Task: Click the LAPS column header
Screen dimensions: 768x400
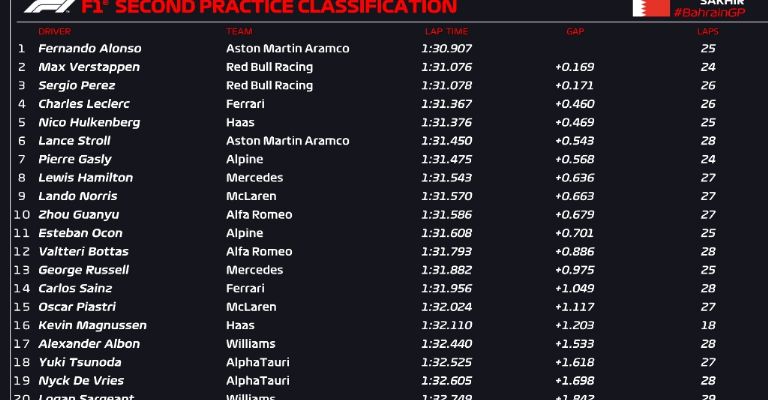Action: tap(708, 32)
